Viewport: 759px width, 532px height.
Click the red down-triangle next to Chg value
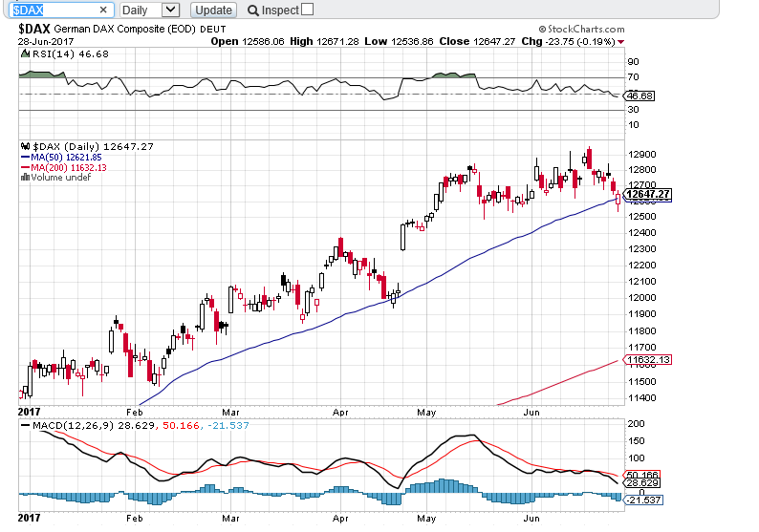click(x=621, y=42)
